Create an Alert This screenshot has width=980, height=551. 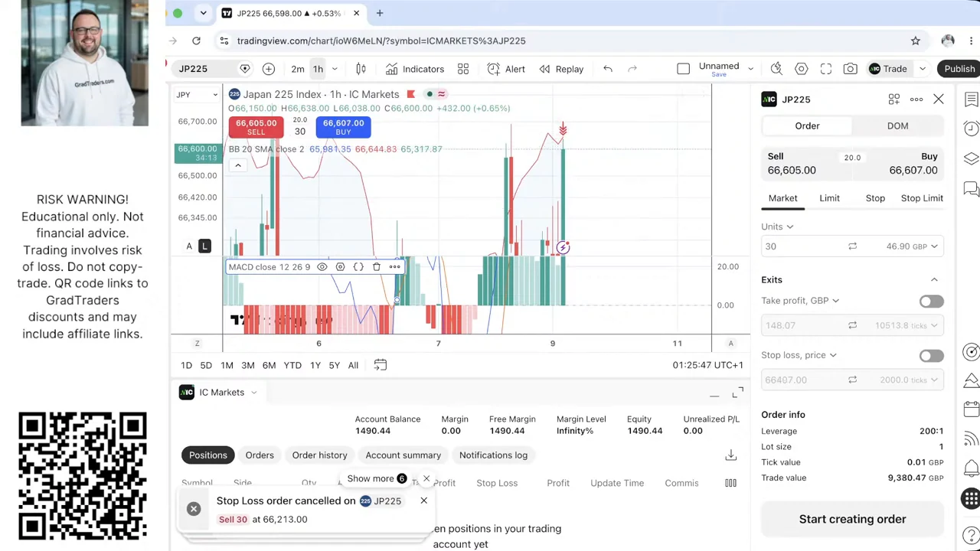(x=505, y=69)
